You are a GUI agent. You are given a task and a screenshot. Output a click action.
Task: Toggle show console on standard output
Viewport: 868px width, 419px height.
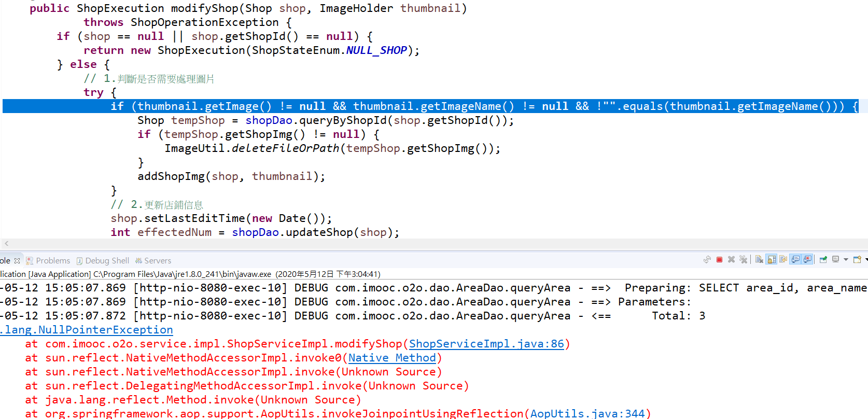point(795,259)
